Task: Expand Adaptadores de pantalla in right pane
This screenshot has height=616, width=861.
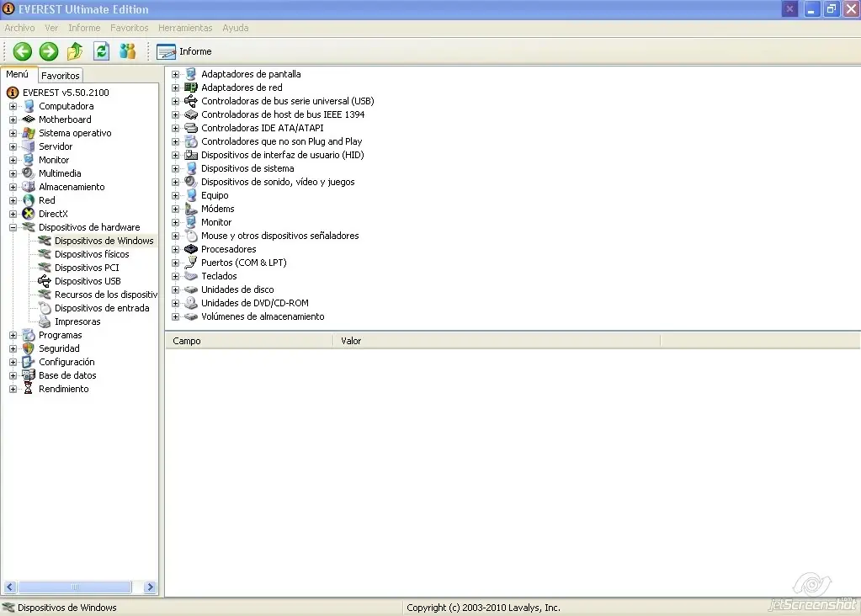Action: point(175,74)
